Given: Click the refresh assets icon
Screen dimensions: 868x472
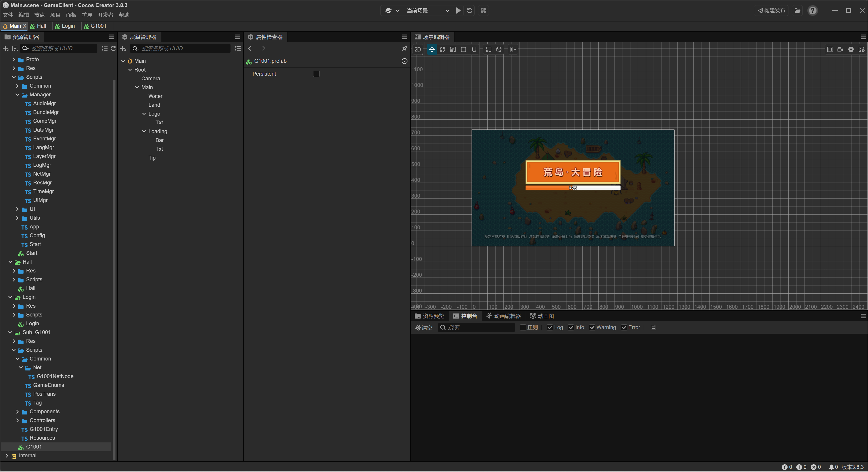Looking at the screenshot, I should click(113, 49).
